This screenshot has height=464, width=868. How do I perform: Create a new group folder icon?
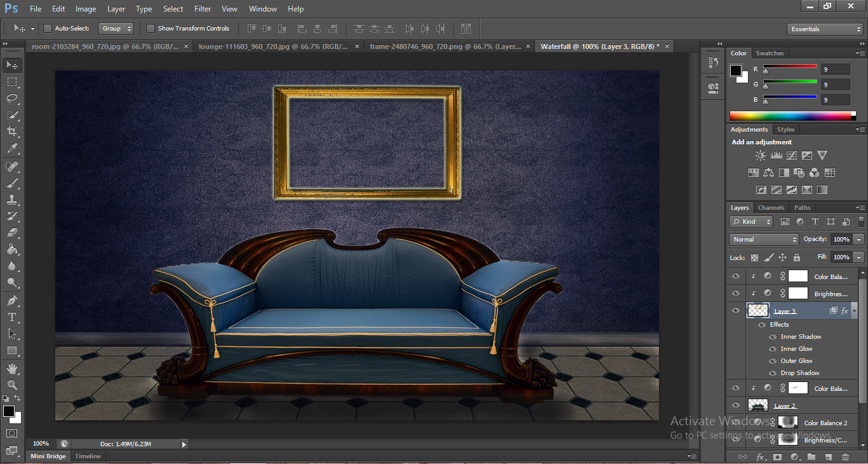click(811, 456)
